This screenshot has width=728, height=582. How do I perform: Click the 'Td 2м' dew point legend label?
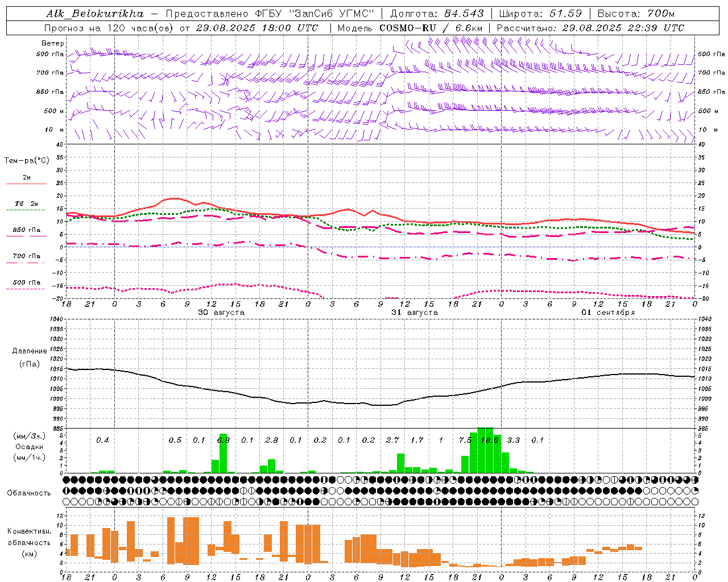27,203
